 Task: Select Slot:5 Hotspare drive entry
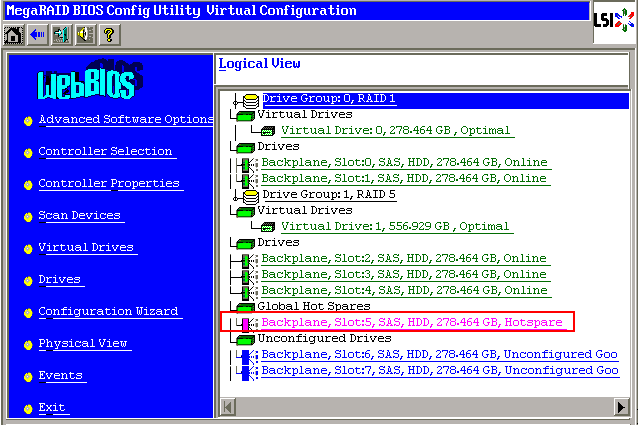click(x=412, y=323)
